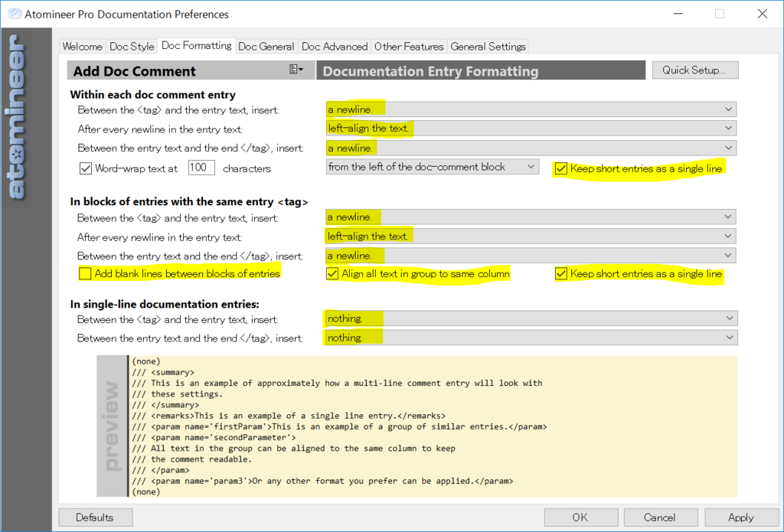Image resolution: width=784 pixels, height=532 pixels.
Task: Toggle the Word-wrap text checkbox
Action: (86, 168)
